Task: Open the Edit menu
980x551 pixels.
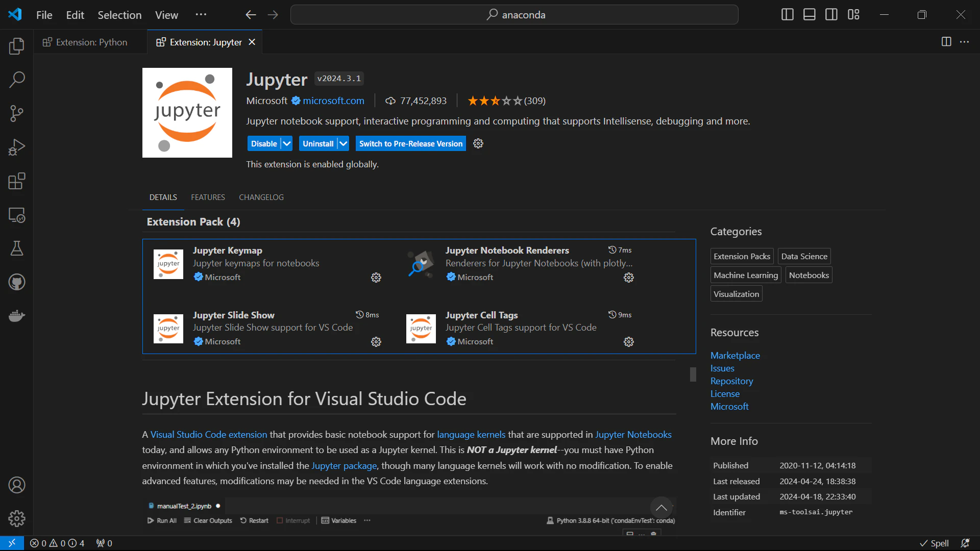Action: coord(75,15)
